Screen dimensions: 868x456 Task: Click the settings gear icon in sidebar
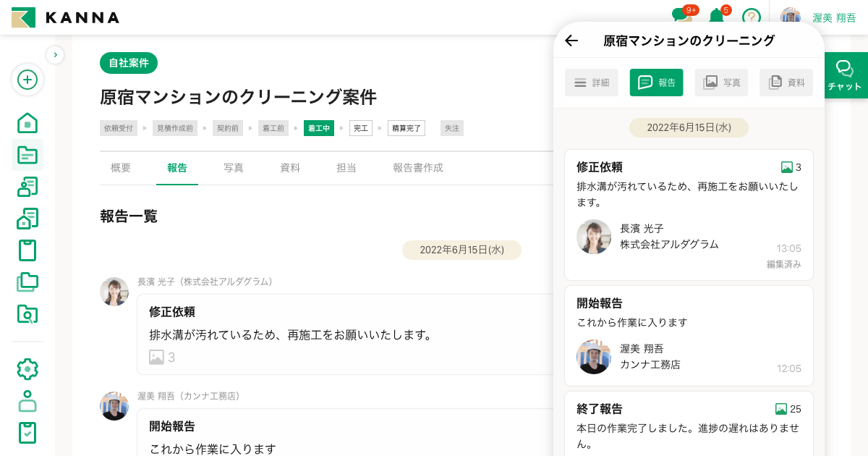27,369
